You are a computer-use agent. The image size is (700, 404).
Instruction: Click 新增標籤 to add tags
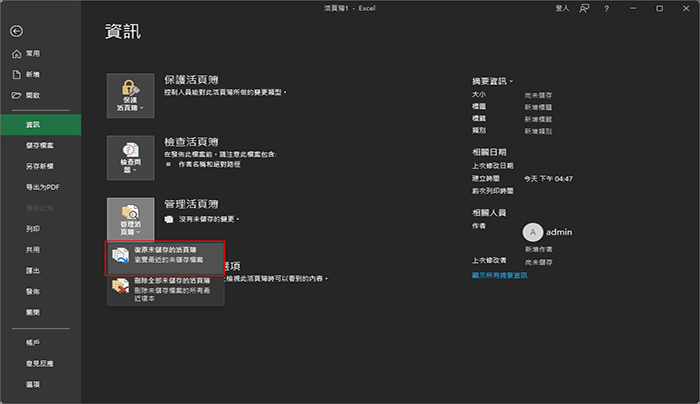(538, 119)
